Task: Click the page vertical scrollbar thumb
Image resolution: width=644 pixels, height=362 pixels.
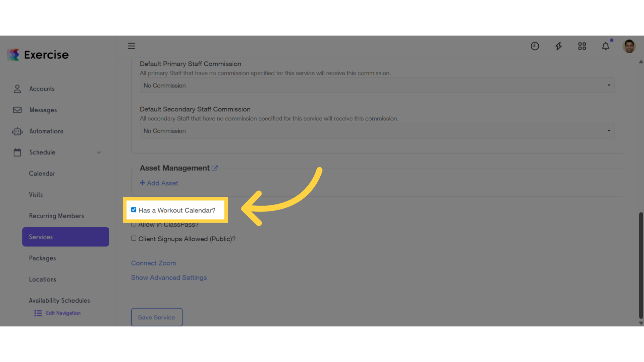Action: (x=641, y=265)
